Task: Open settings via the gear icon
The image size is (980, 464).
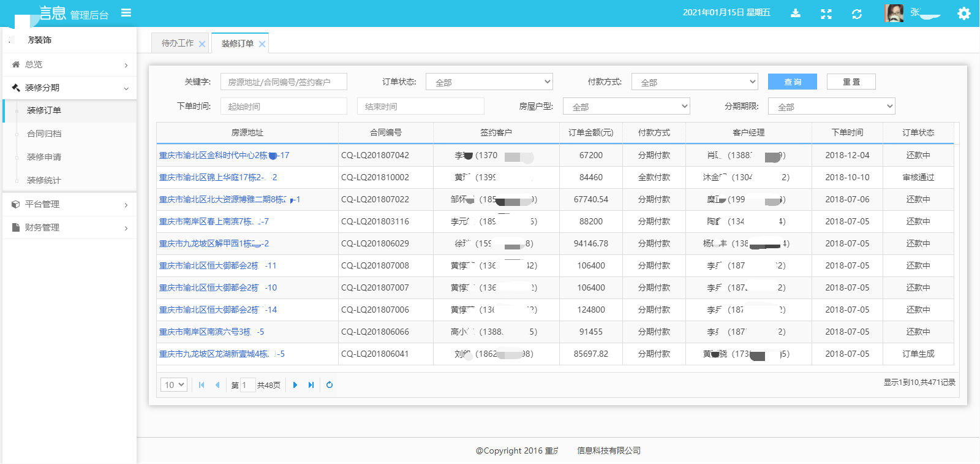Action: 963,13
